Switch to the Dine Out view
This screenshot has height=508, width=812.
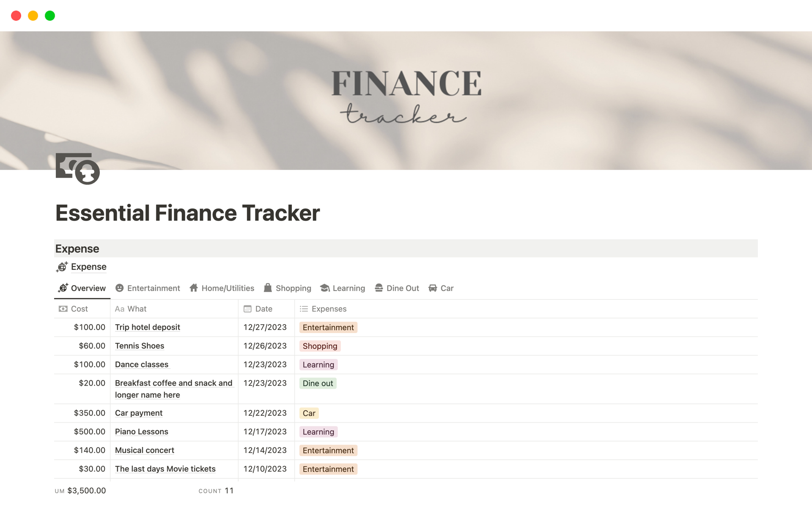(403, 288)
